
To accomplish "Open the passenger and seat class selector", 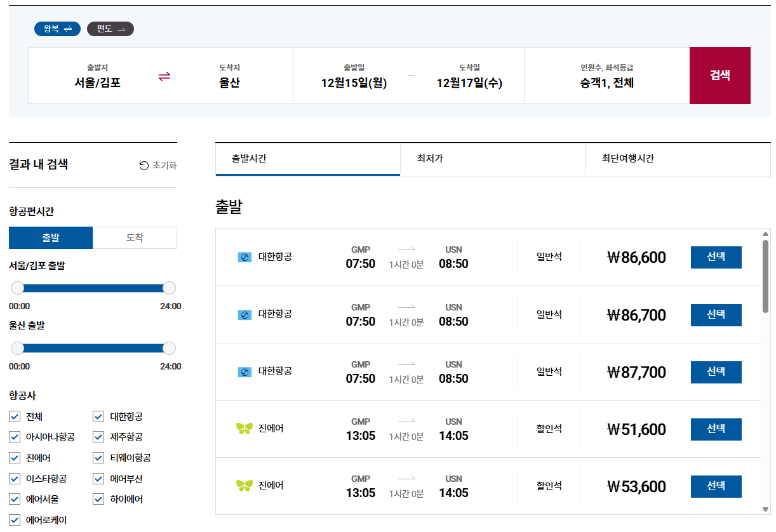I will pos(606,75).
